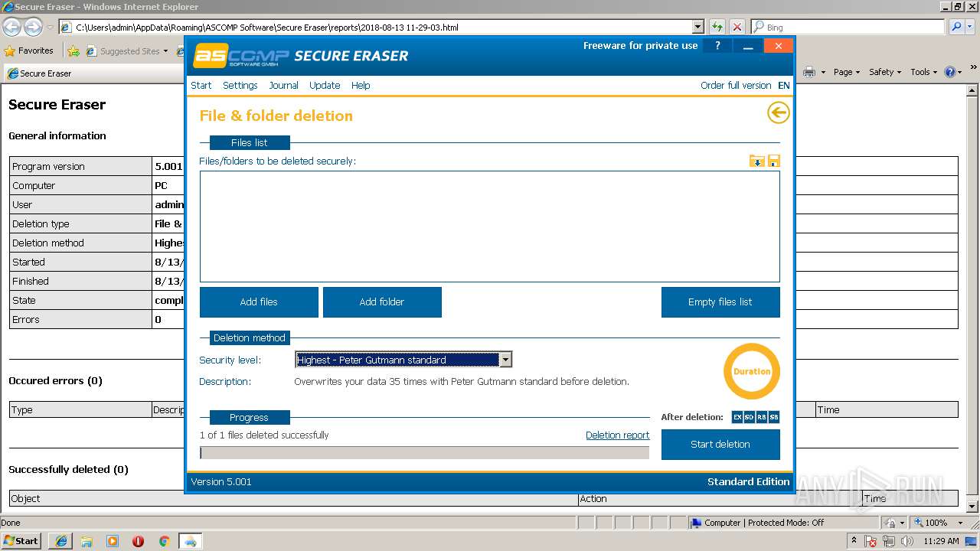Click IE refresh button
The width and height of the screenshot is (980, 551).
tap(717, 27)
